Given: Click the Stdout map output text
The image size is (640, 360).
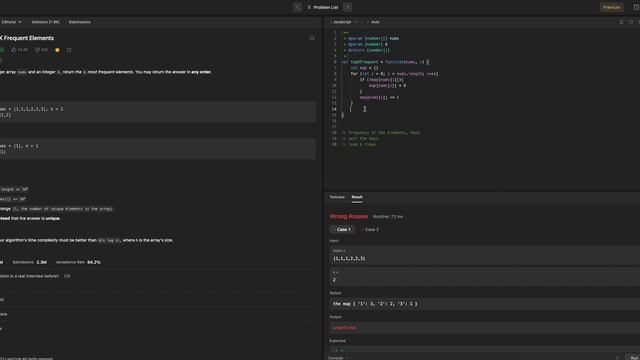Looking at the screenshot, I should pyautogui.click(x=375, y=304).
